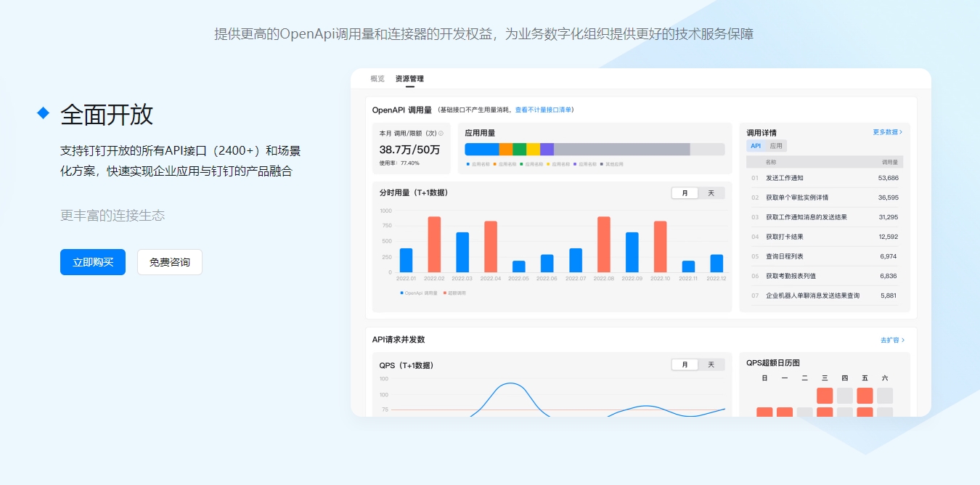980x485 pixels.
Task: Select the 月 option in the QPS chart
Action: 685,364
